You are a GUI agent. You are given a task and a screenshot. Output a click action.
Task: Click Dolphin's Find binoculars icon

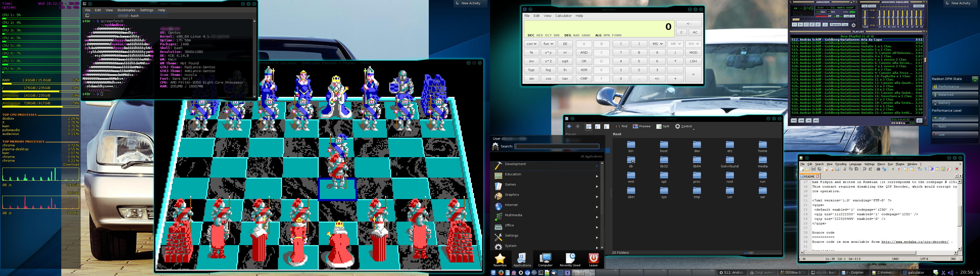(618, 126)
